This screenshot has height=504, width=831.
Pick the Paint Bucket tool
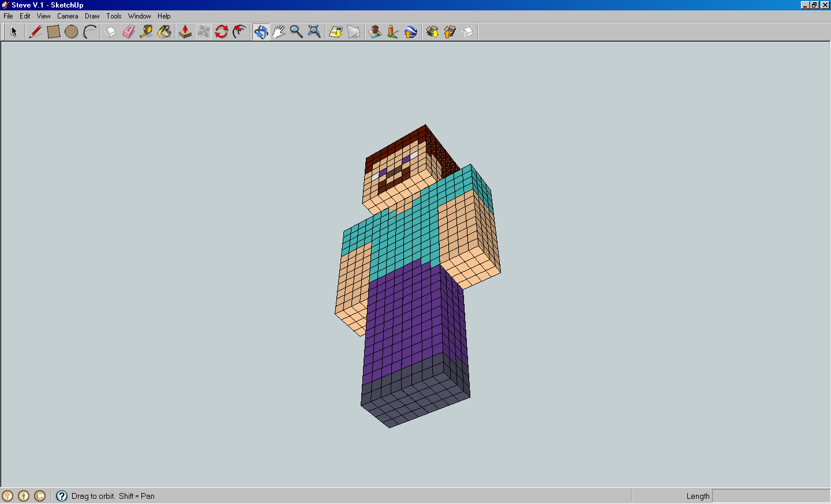coord(164,32)
